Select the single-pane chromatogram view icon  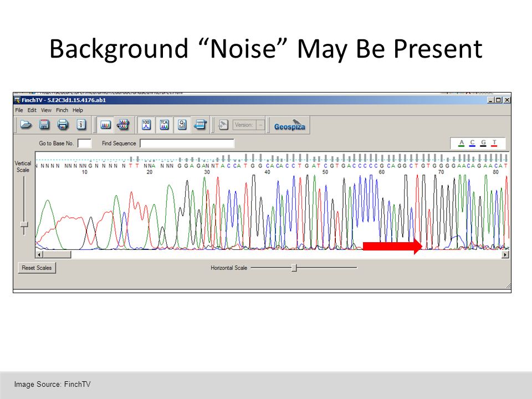tap(105, 125)
